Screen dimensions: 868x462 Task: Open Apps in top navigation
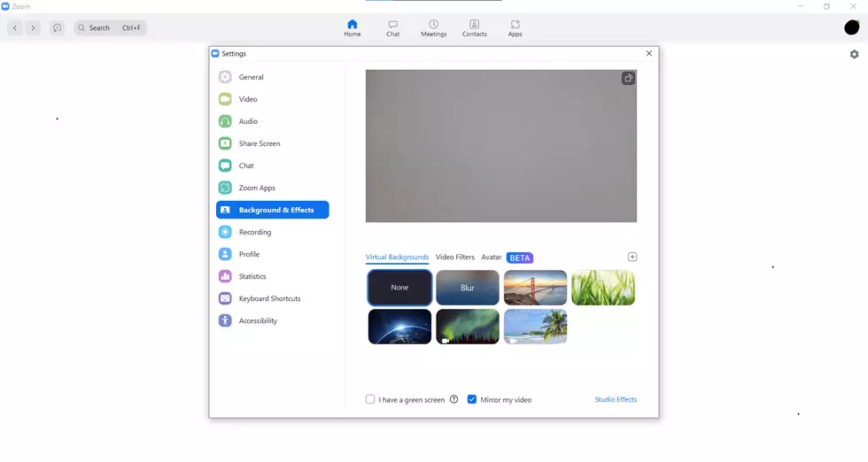click(x=515, y=27)
